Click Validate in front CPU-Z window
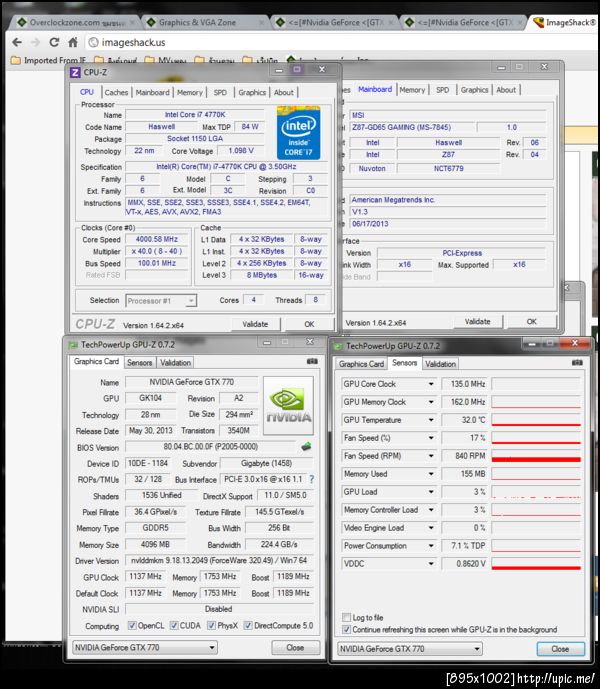 point(255,324)
